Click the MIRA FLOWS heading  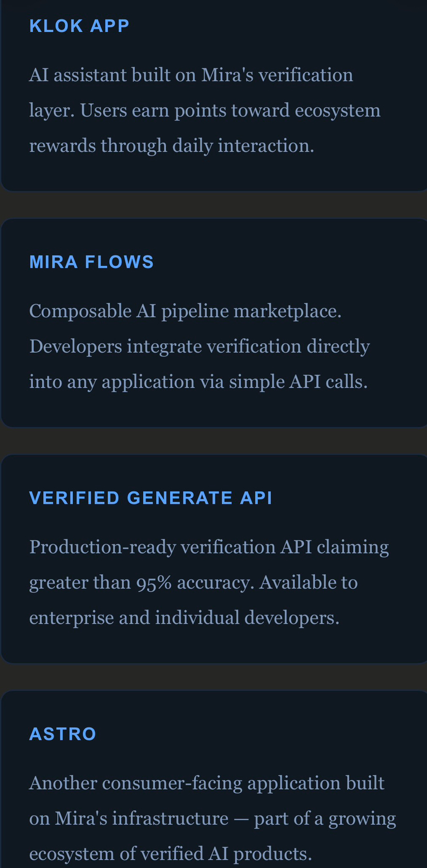coord(92,262)
